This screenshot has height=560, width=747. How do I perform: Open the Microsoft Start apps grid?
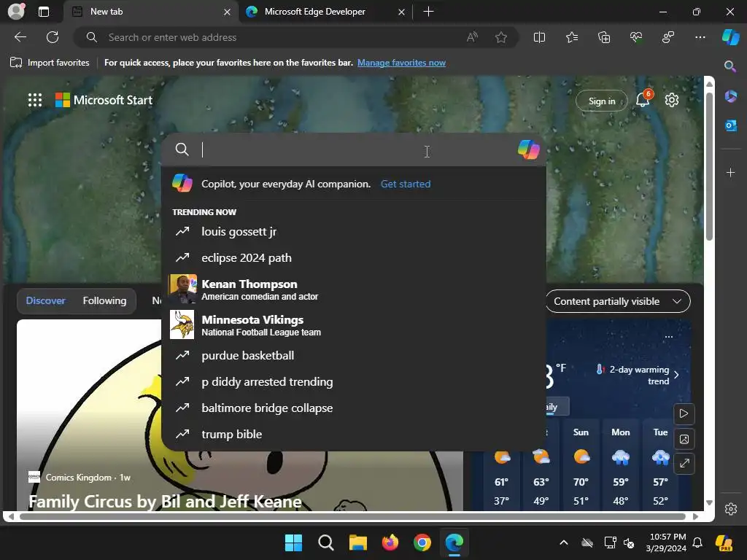point(35,100)
